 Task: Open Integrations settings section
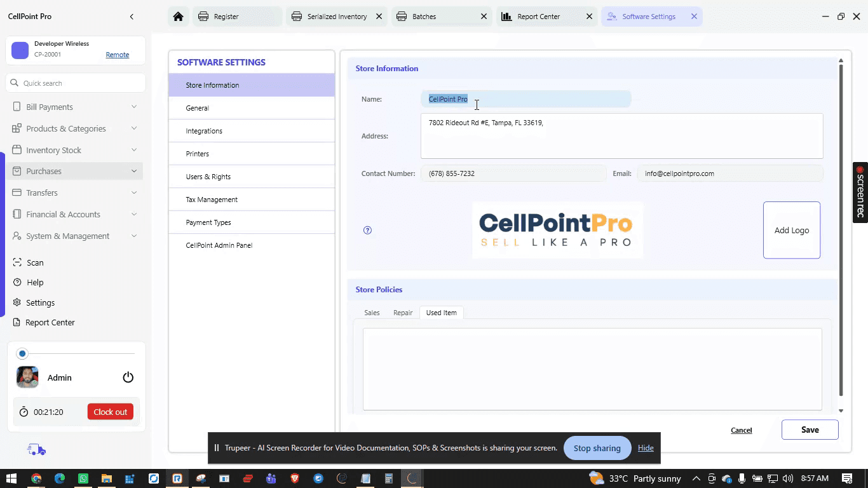(252, 131)
